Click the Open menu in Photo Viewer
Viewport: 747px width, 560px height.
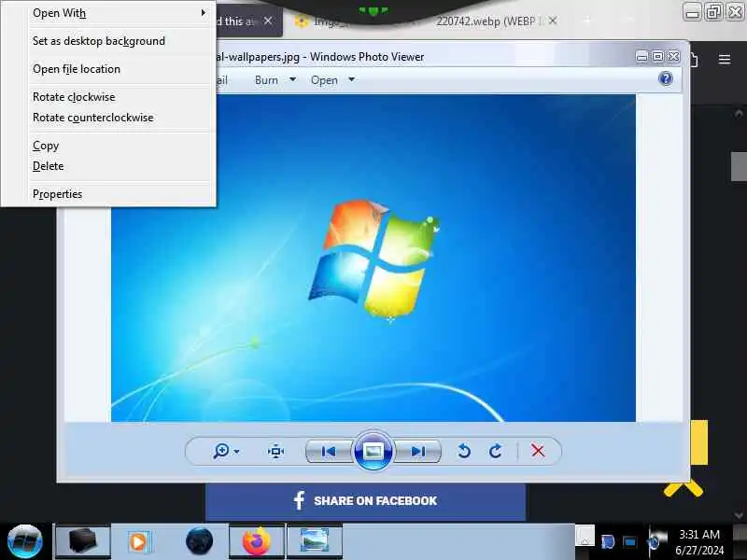coord(324,80)
